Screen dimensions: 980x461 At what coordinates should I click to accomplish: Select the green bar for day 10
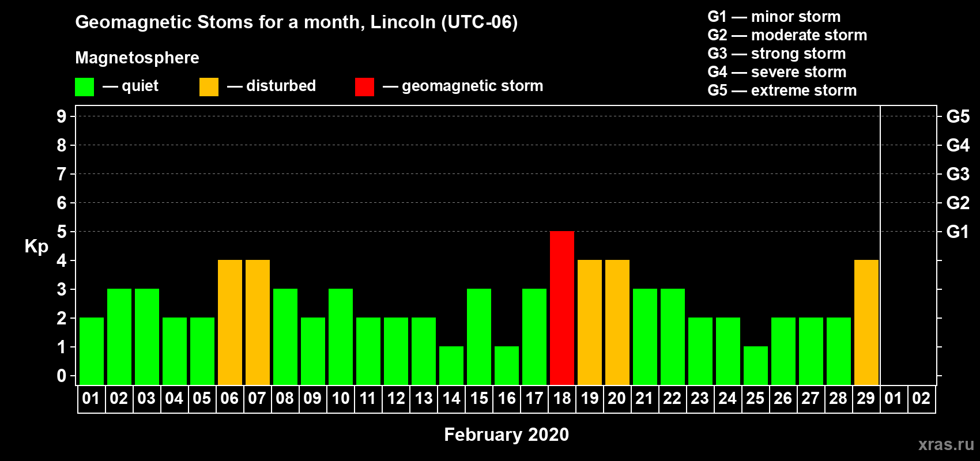341,337
